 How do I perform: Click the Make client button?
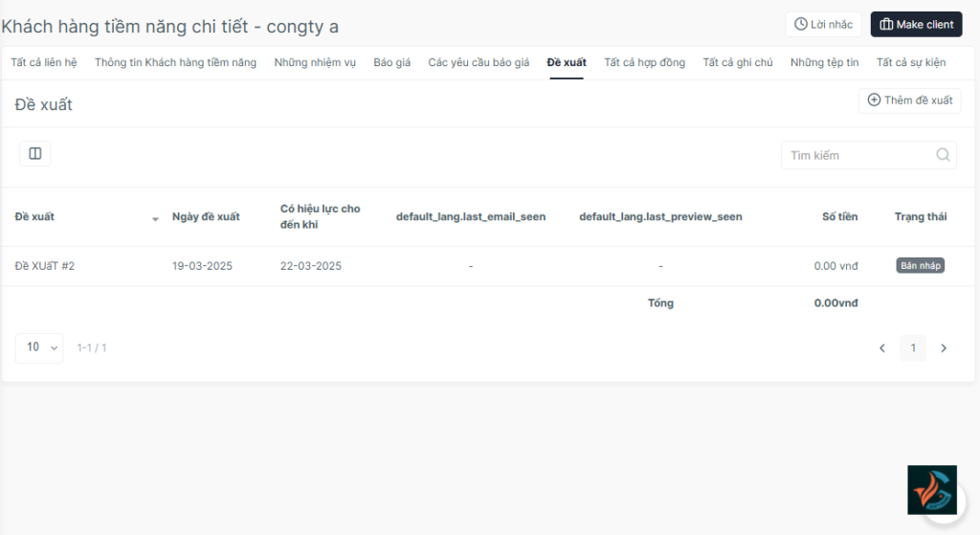click(x=916, y=24)
